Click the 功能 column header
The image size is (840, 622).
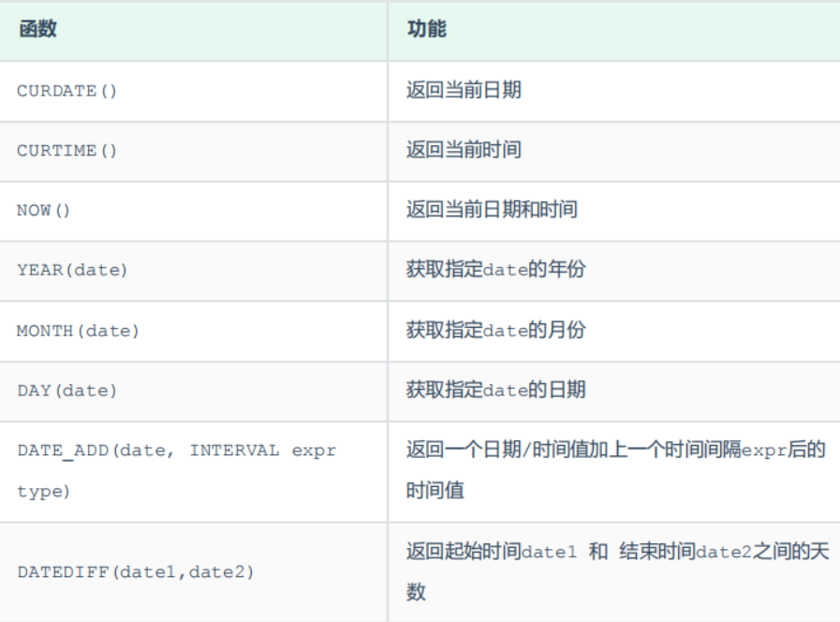[x=426, y=29]
